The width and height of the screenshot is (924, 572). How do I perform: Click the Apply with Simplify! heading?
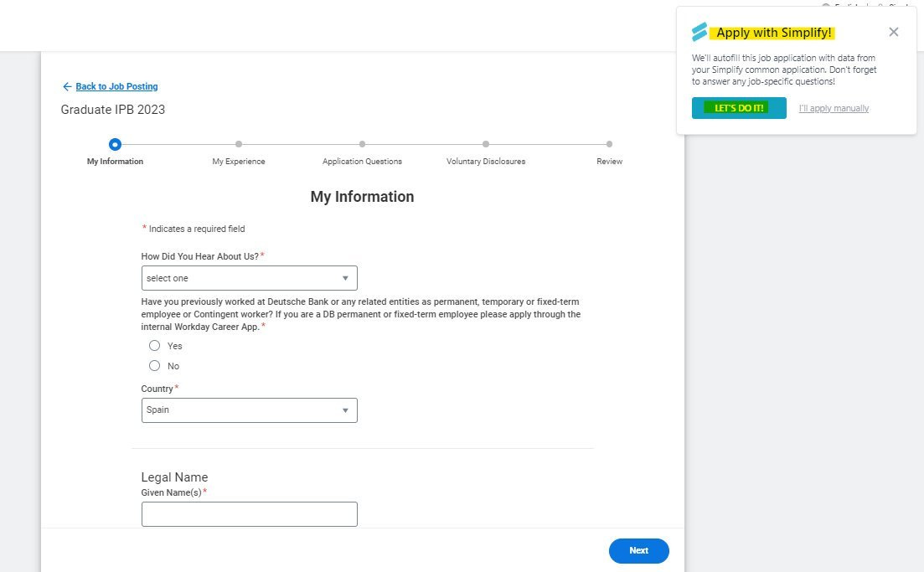(x=774, y=33)
